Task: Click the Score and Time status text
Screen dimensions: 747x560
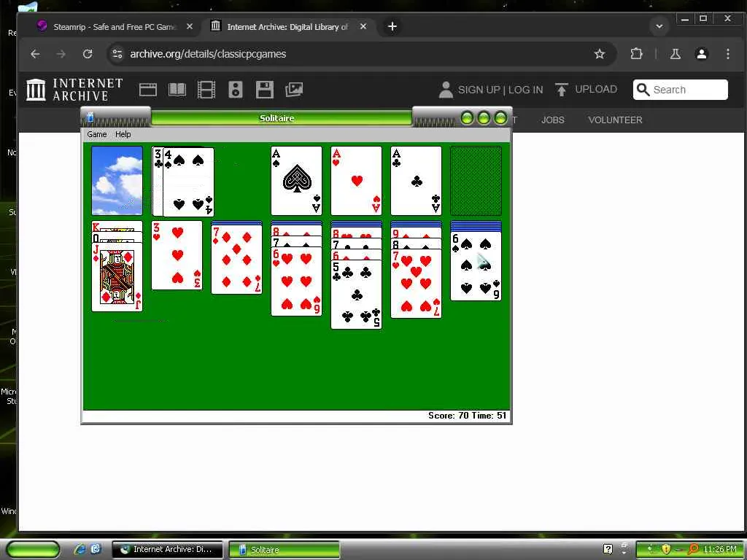Action: pos(467,416)
